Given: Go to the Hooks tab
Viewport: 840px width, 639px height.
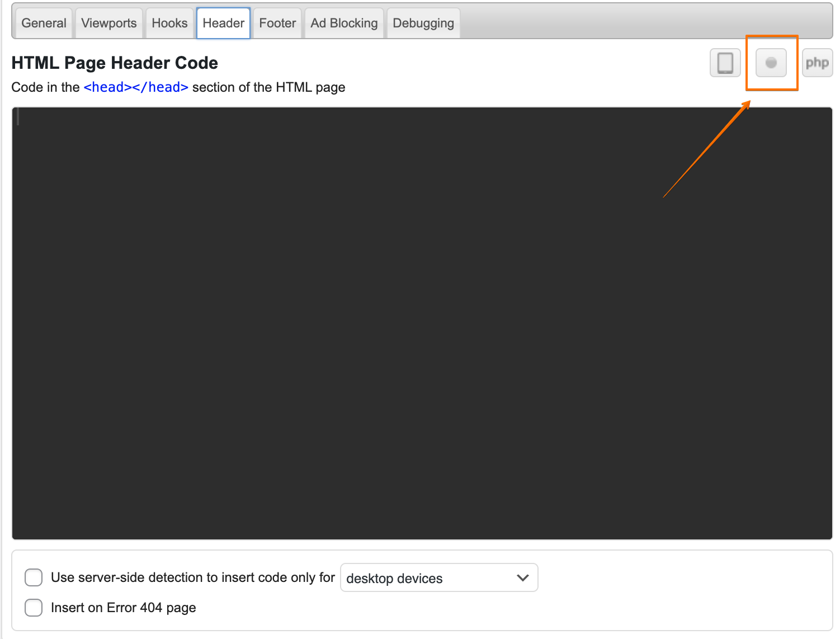Looking at the screenshot, I should 169,23.
